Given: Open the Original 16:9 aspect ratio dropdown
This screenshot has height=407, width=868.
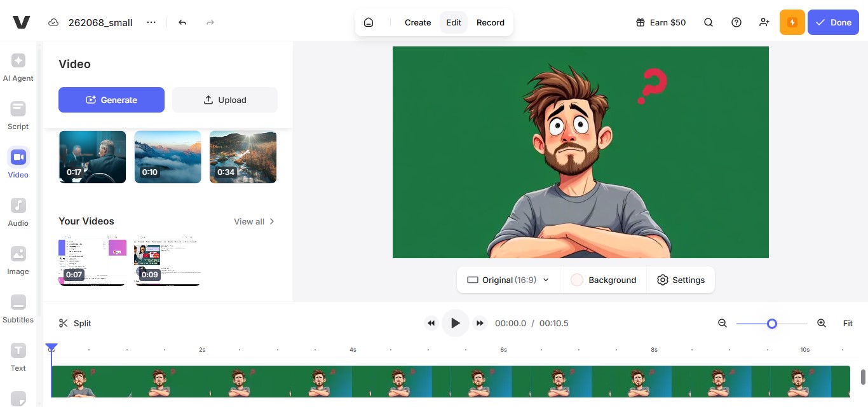Looking at the screenshot, I should [x=507, y=280].
